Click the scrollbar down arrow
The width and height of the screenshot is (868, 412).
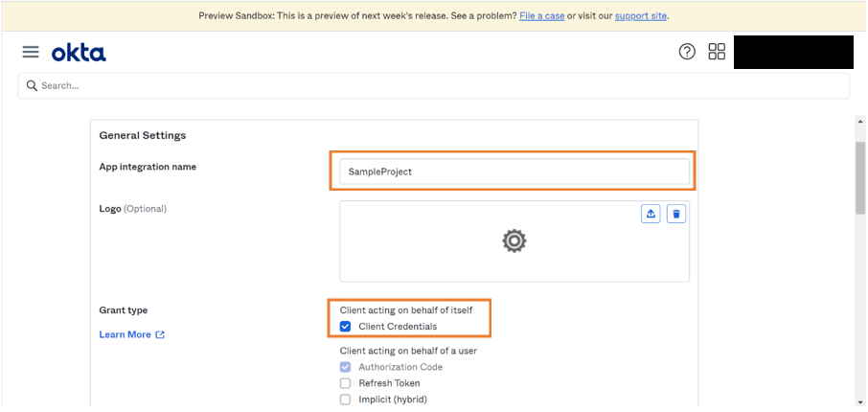pyautogui.click(x=859, y=401)
